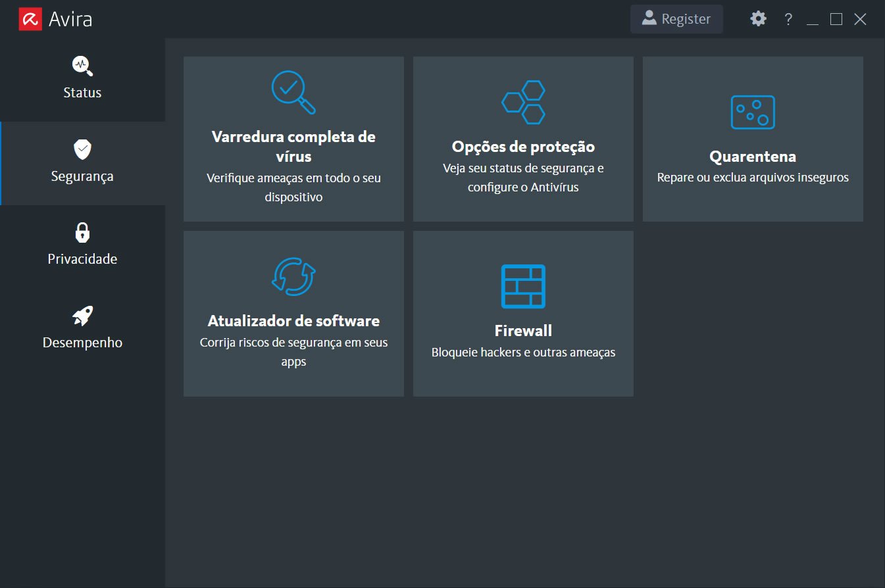Open Opções de proteção title
The height and width of the screenshot is (588, 885).
(523, 147)
